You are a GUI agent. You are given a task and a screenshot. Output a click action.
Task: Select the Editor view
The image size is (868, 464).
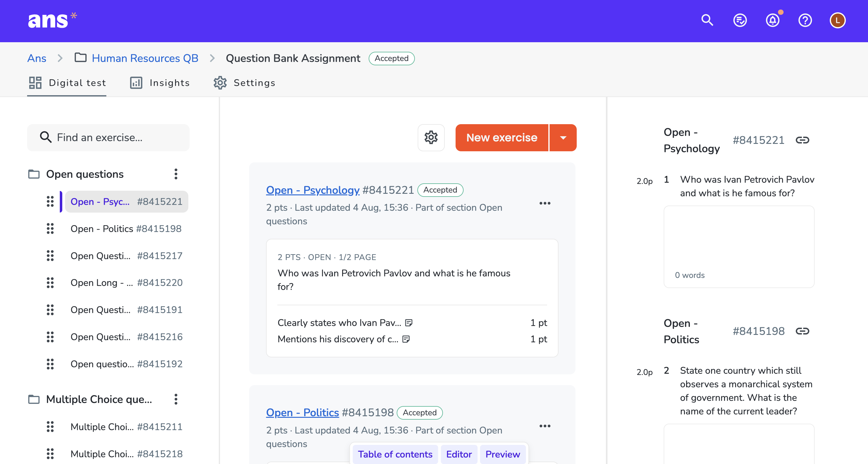point(459,454)
